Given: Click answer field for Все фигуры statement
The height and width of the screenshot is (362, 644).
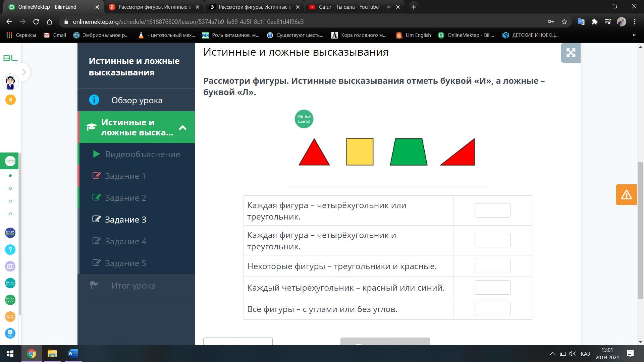Looking at the screenshot, I should coord(492,309).
